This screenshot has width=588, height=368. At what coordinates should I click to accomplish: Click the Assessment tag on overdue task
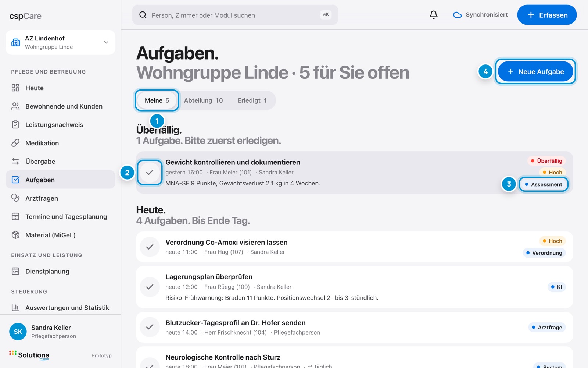544,184
